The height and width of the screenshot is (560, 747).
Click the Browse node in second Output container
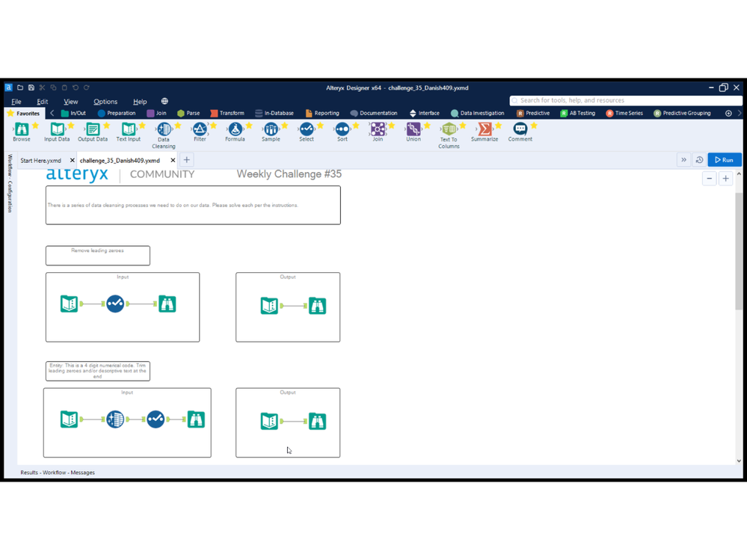pyautogui.click(x=317, y=421)
